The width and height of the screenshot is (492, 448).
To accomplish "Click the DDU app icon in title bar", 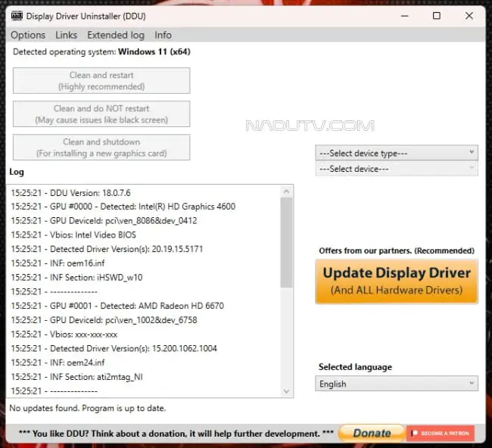I will coord(17,16).
